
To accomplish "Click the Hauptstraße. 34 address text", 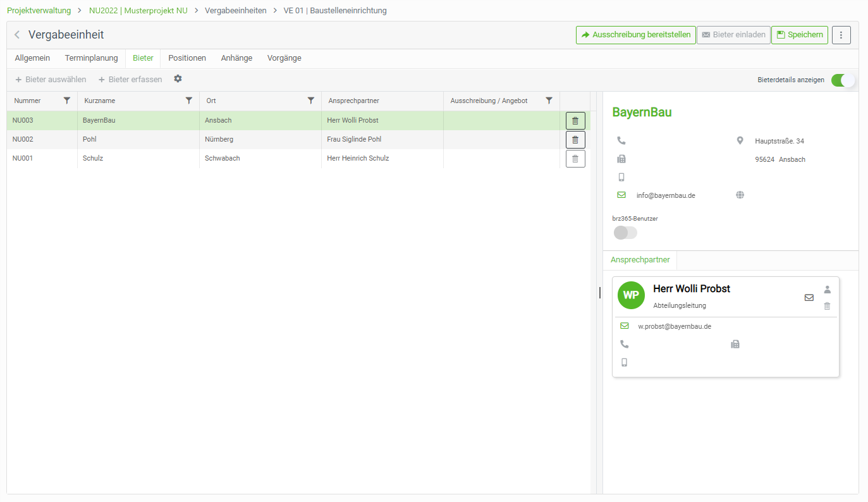I will 779,141.
